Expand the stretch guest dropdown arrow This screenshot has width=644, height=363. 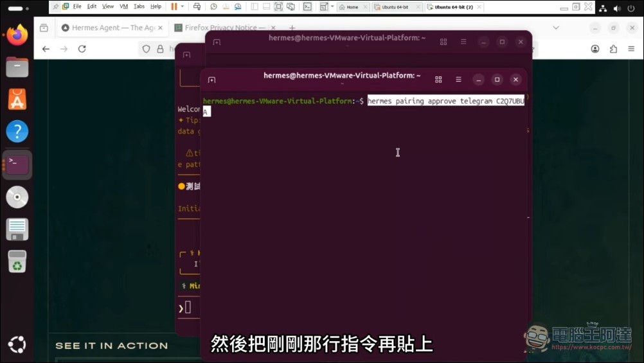pos(332,6)
